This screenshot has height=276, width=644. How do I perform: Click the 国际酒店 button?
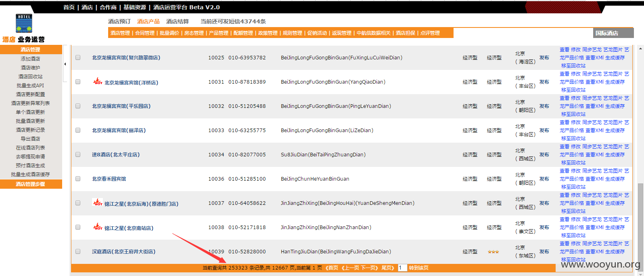pos(613,33)
